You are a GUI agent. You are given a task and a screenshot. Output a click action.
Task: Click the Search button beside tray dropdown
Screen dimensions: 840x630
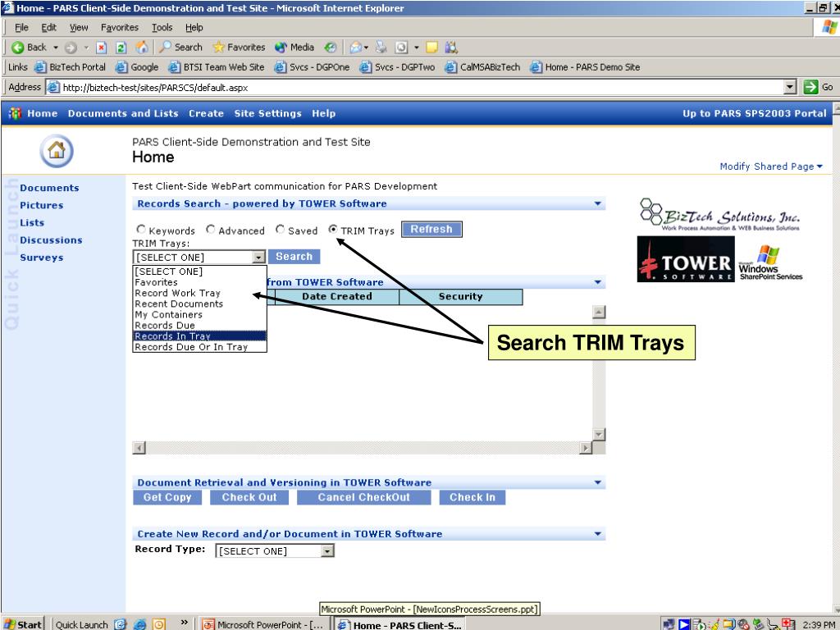294,257
